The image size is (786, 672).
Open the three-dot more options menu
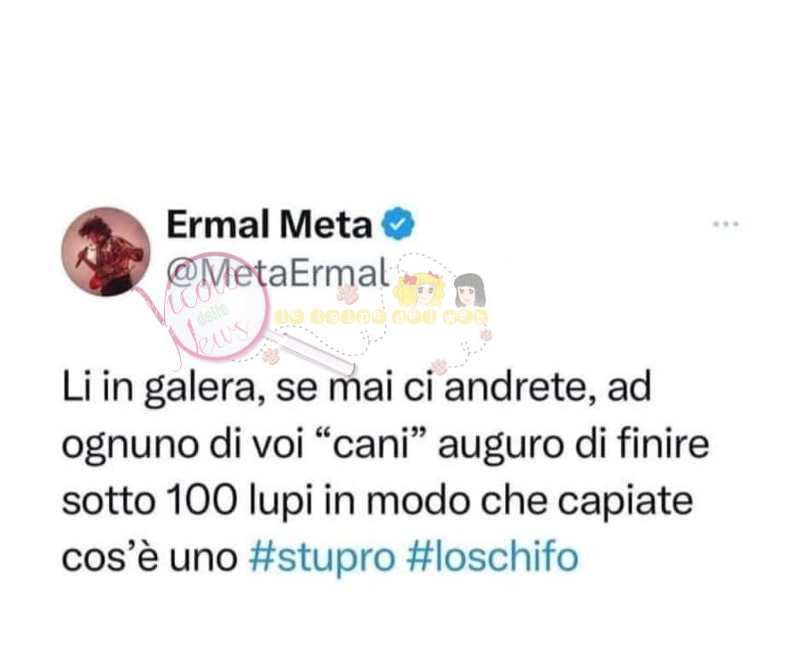726,223
